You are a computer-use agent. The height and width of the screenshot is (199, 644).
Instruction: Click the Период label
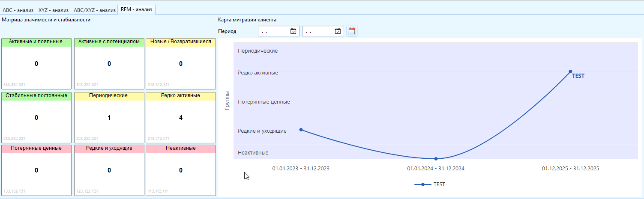point(227,31)
